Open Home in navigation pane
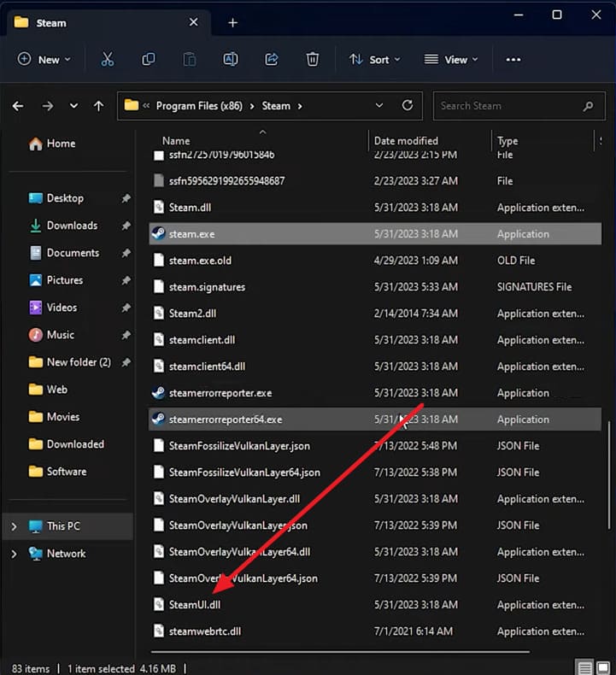The width and height of the screenshot is (616, 675). click(52, 144)
